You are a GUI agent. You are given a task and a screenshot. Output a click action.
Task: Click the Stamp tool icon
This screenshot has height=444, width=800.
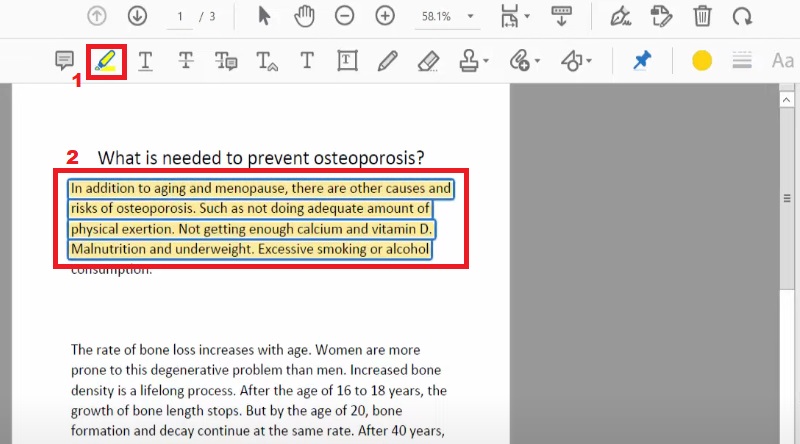[x=469, y=61]
